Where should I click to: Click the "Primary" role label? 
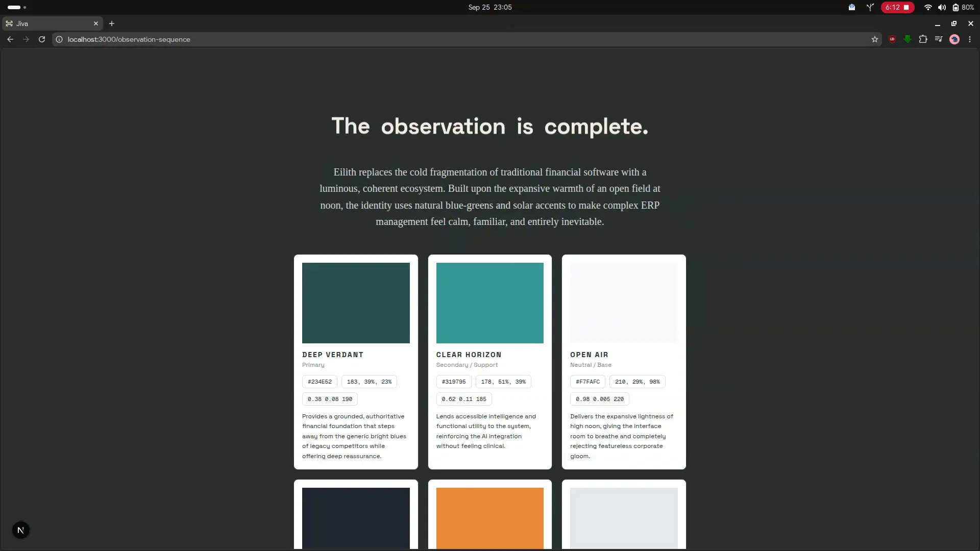point(313,365)
